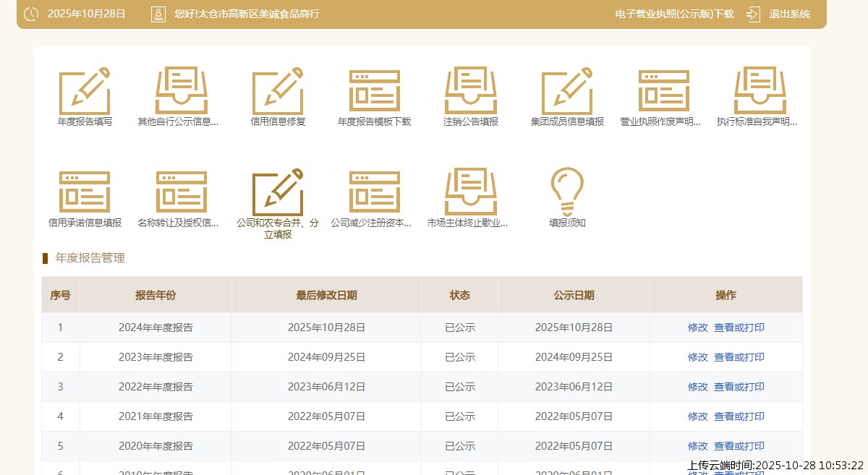
Task: Click the 信用信息修复 icon
Action: coord(278,92)
